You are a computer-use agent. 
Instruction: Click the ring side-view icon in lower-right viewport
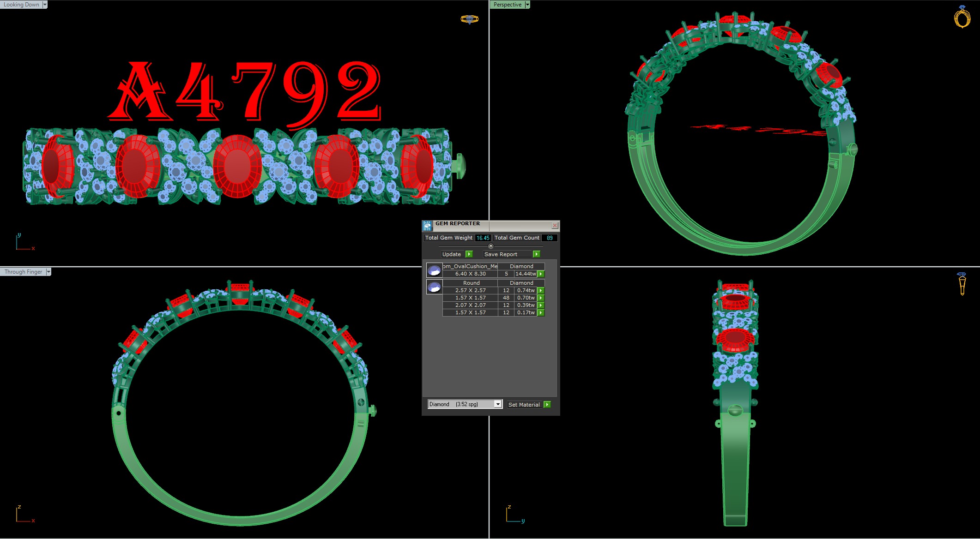point(962,284)
